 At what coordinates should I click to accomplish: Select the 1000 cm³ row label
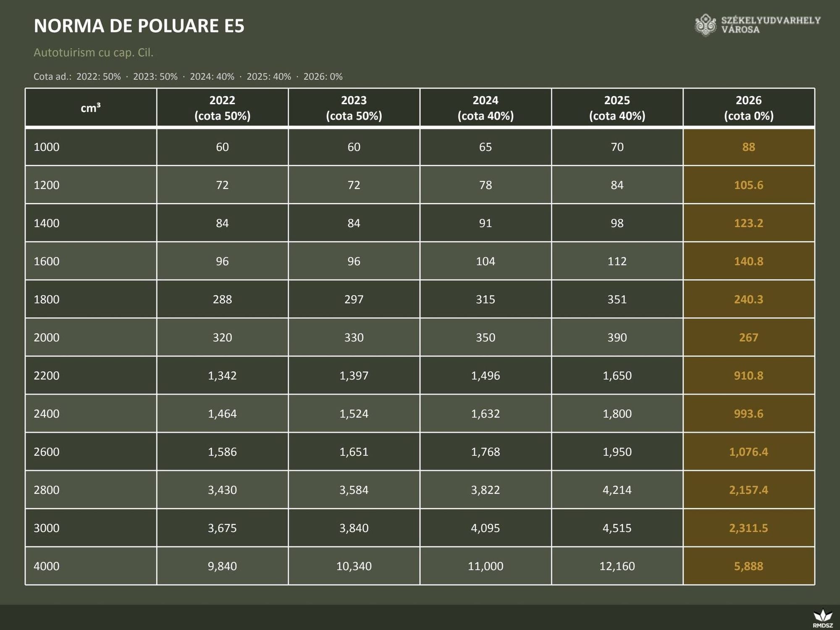[x=47, y=147]
